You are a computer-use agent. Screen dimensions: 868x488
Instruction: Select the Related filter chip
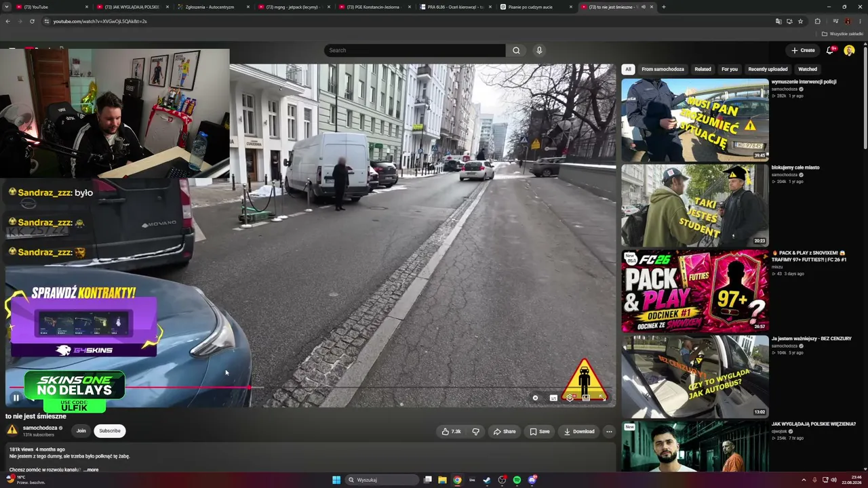click(x=703, y=69)
